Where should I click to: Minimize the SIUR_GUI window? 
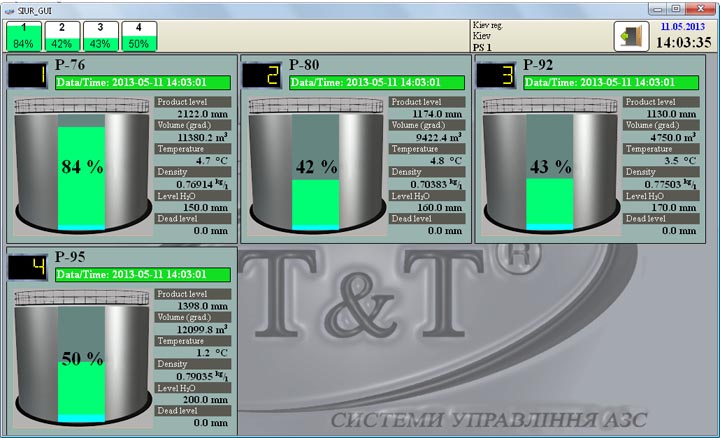[x=658, y=9]
